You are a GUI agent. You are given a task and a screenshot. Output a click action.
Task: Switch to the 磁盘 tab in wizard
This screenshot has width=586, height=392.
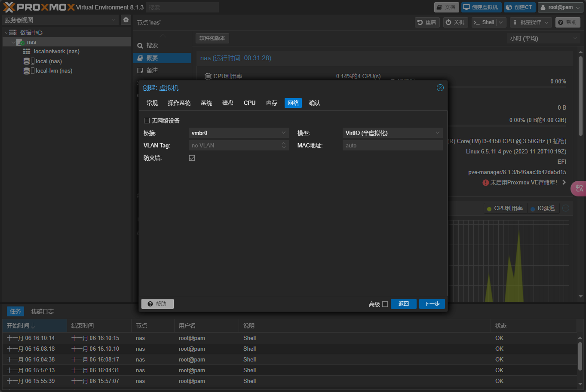click(228, 103)
